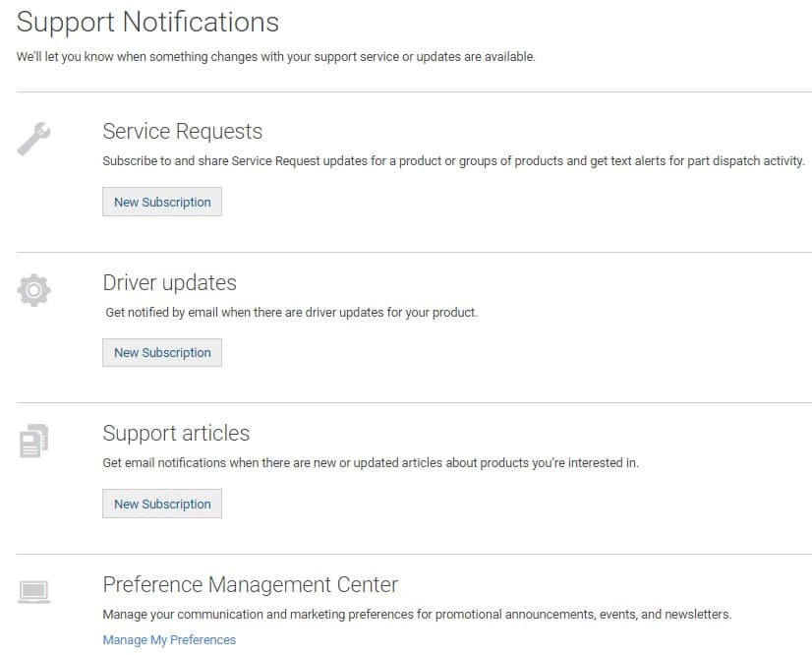The height and width of the screenshot is (655, 812).
Task: Click the Support Notifications page title
Action: pos(147,22)
